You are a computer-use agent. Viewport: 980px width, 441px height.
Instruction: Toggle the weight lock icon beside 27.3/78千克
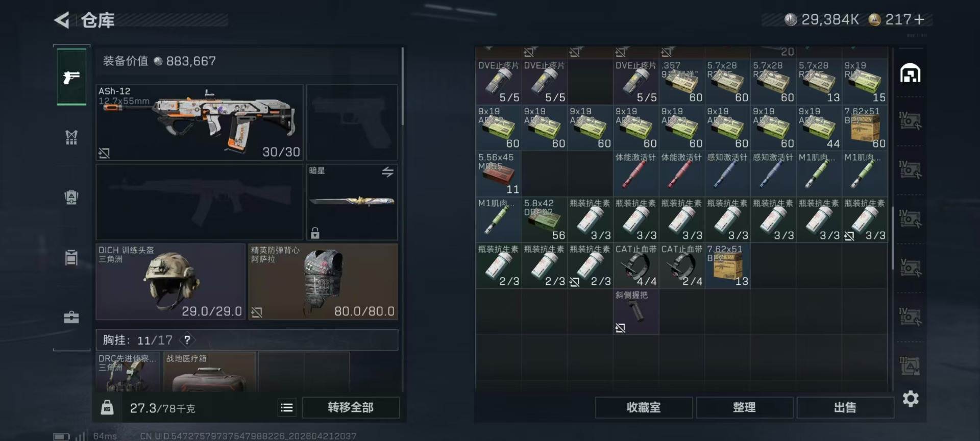tap(107, 407)
